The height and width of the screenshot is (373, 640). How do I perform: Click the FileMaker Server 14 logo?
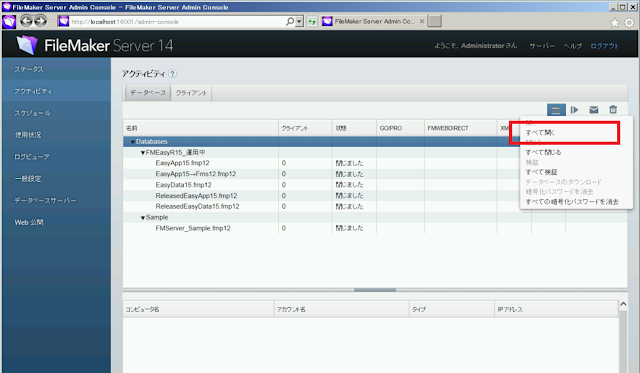tap(95, 45)
